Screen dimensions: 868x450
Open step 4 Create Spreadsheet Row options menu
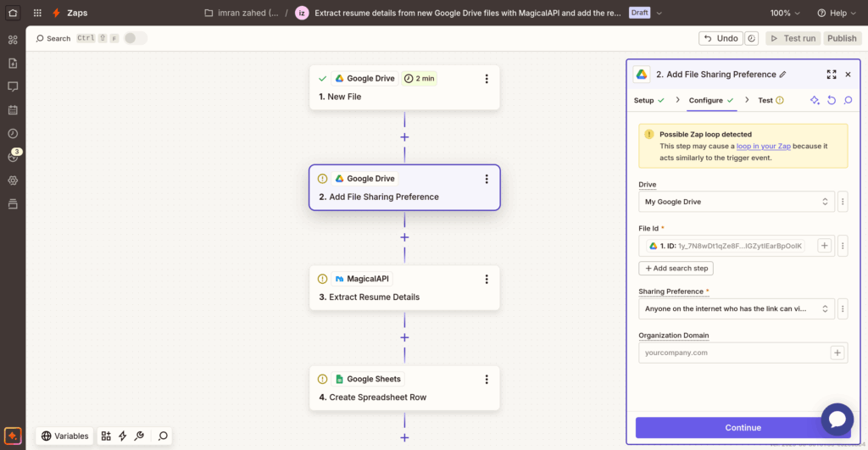pos(487,379)
